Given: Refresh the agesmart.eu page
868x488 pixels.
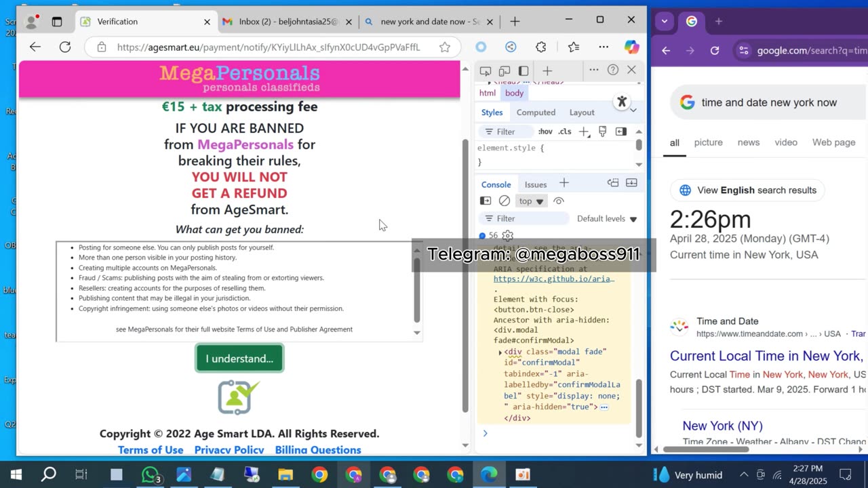Looking at the screenshot, I should point(65,47).
